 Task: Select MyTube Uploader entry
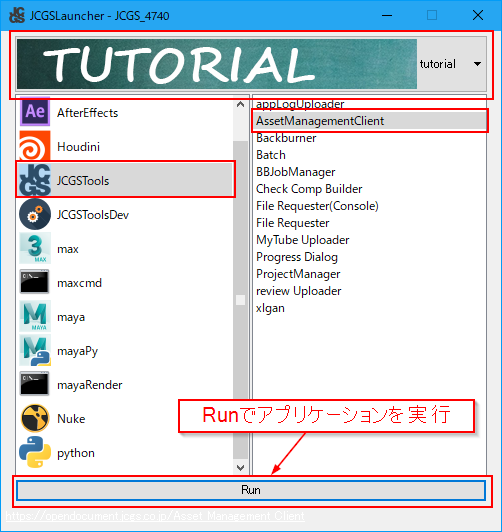point(303,240)
